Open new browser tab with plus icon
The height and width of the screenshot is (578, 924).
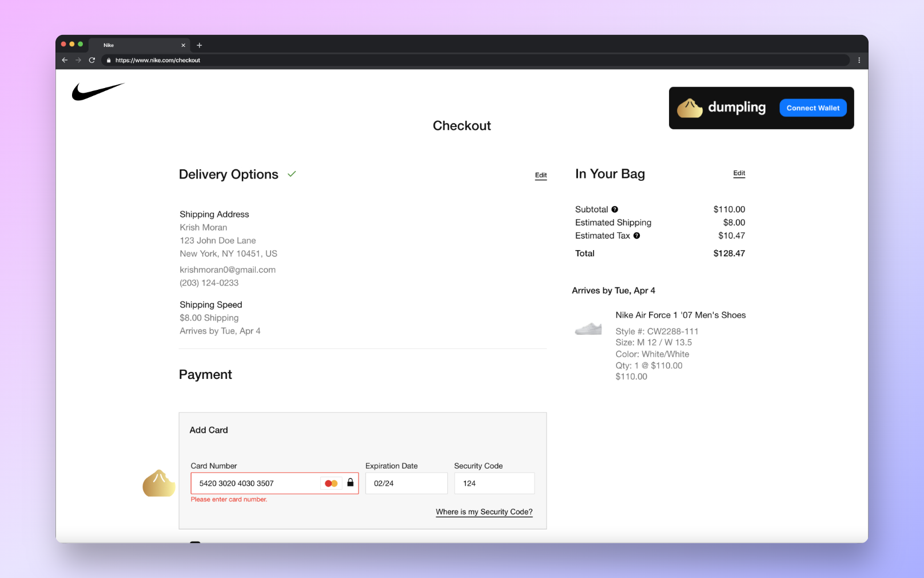(200, 45)
